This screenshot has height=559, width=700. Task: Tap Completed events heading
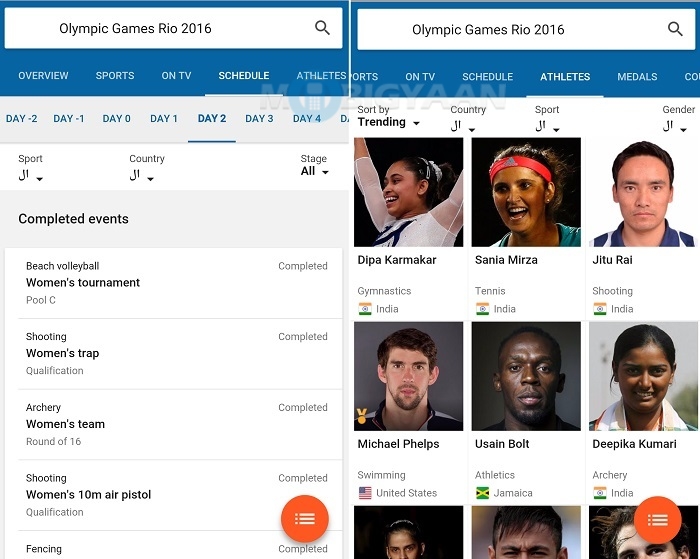(x=73, y=219)
